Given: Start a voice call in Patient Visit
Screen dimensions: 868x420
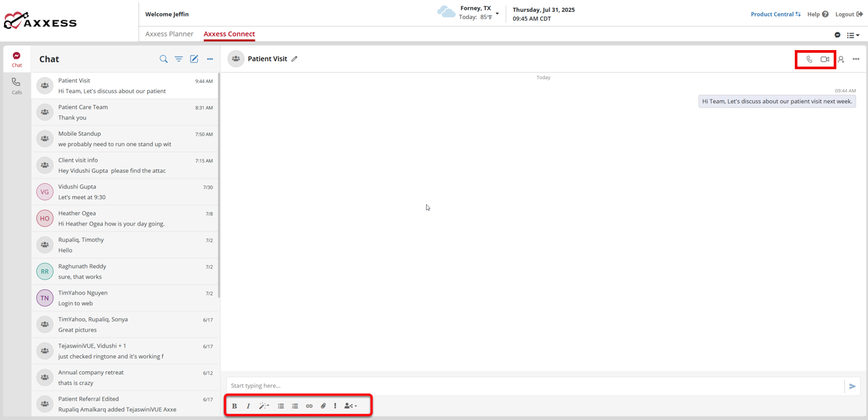Looking at the screenshot, I should [x=809, y=59].
